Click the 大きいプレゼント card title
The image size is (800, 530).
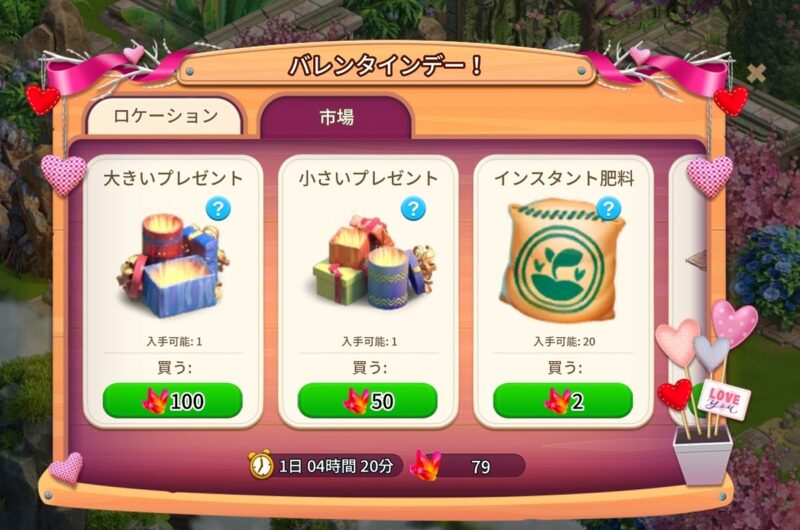coord(173,179)
